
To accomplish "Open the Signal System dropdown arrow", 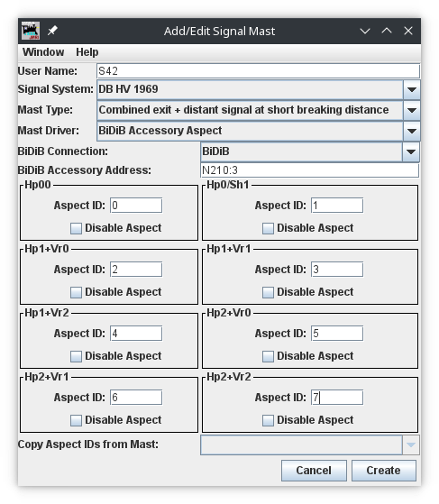I will point(412,89).
